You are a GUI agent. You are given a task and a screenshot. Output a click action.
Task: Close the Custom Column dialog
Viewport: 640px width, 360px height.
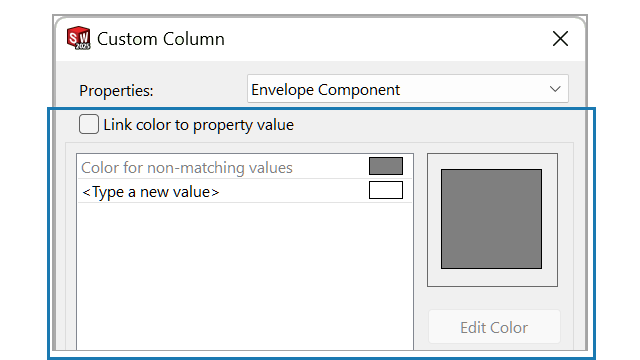click(560, 39)
